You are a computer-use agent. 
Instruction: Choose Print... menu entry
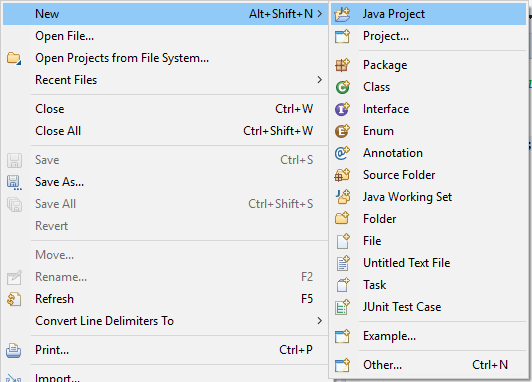165,350
